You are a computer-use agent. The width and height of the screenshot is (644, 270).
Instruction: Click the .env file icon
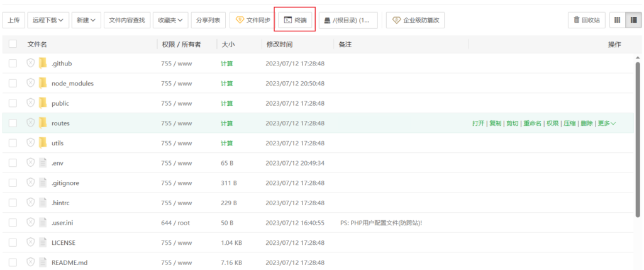coord(43,163)
